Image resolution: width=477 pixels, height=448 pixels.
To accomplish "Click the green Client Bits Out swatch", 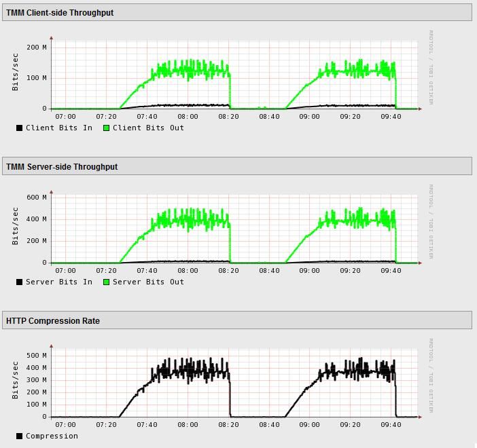I will click(106, 128).
